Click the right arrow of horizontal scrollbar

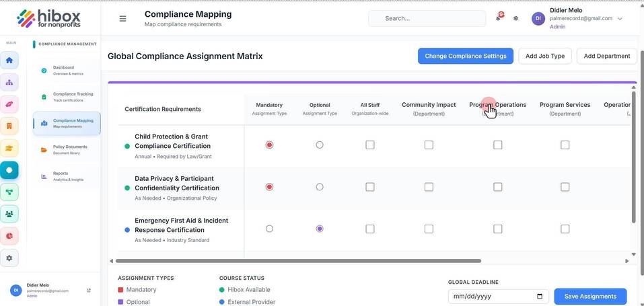(627, 261)
